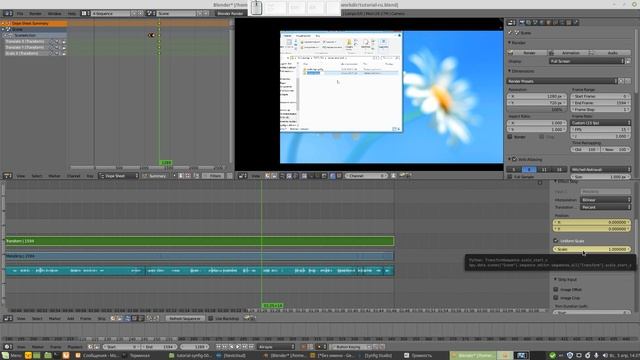
Task: Select anti-aliasing samples 11
Action: (544, 169)
